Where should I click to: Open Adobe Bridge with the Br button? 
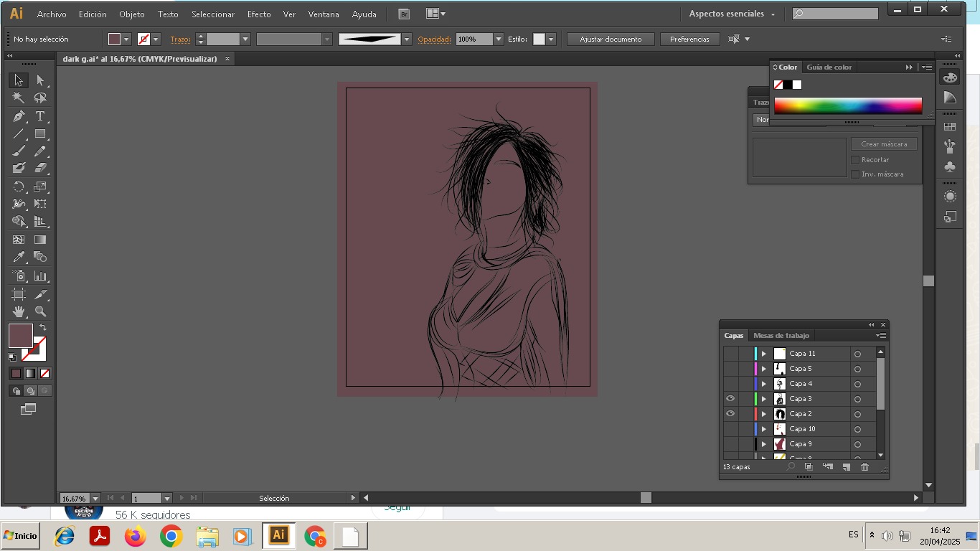pos(403,14)
